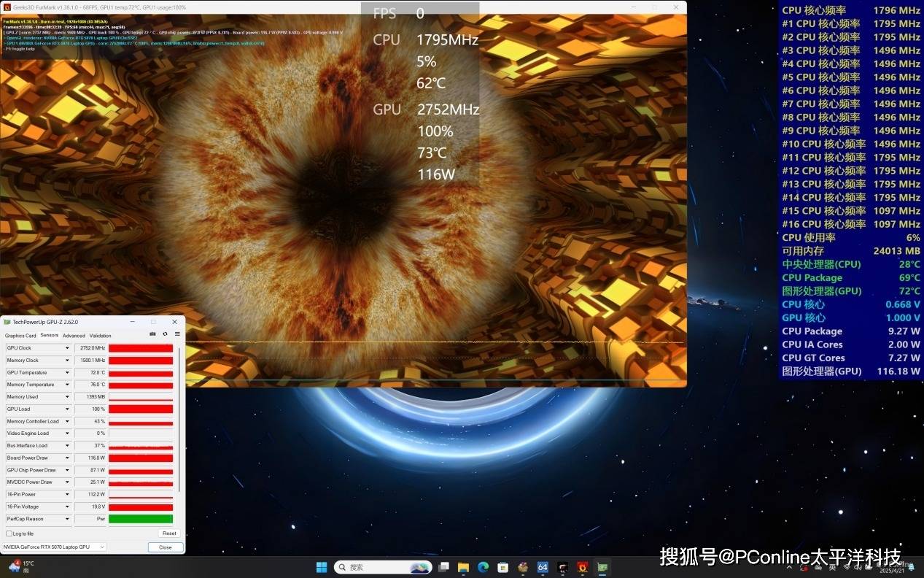
Task: Open Microsoft Edge from the taskbar
Action: [x=483, y=567]
